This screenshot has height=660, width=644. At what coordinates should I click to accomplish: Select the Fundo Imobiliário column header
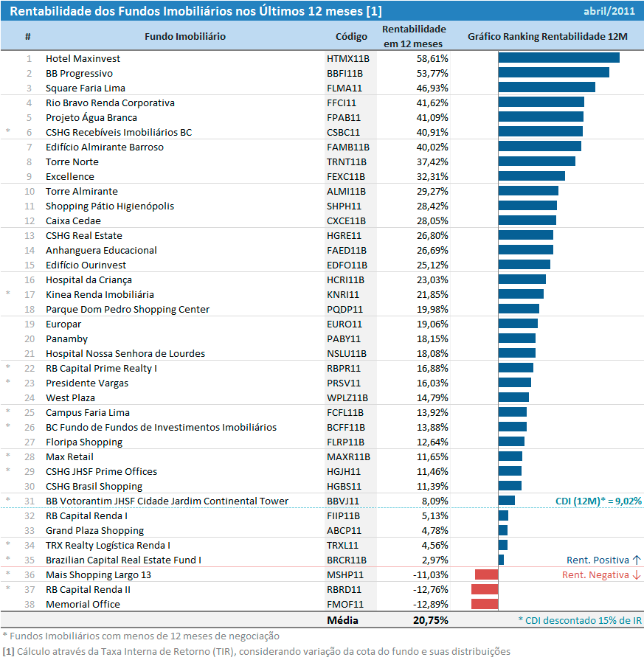(x=184, y=36)
